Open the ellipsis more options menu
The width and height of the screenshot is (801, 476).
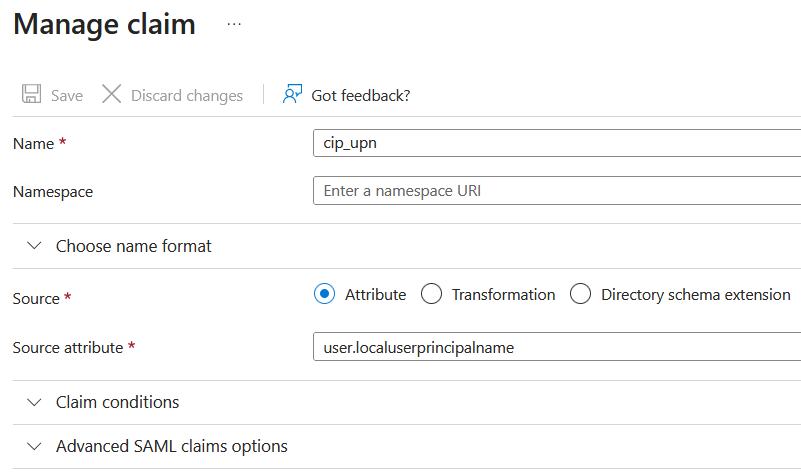pos(234,24)
